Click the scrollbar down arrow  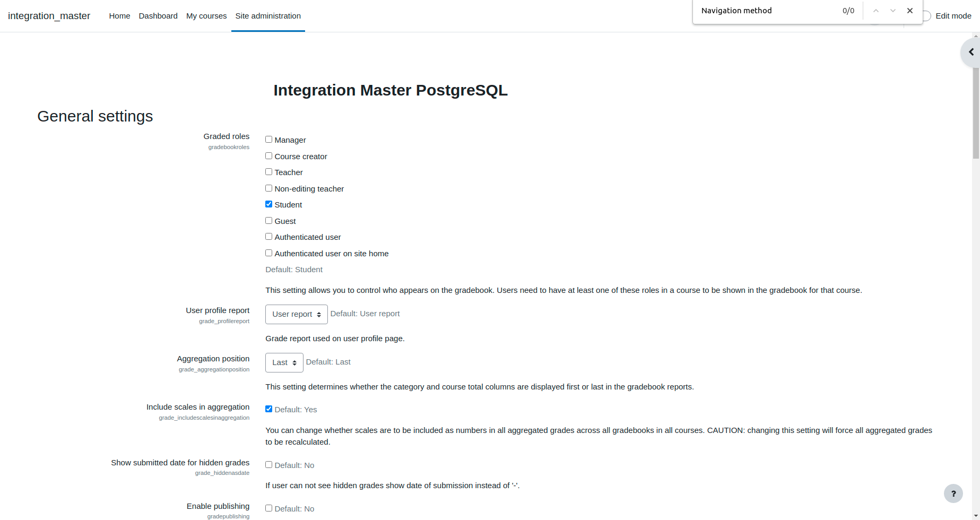click(x=976, y=516)
